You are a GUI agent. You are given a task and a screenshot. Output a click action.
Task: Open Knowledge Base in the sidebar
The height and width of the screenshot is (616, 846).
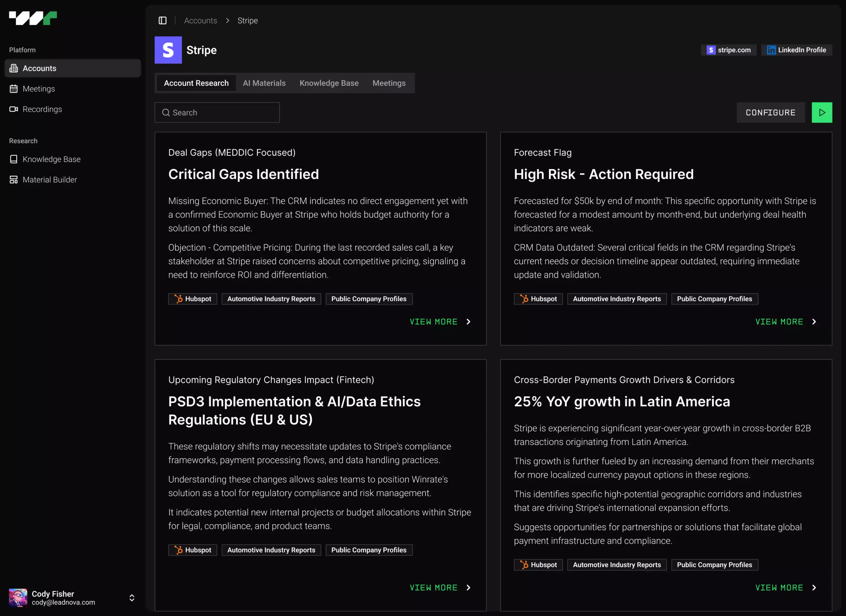coord(73,159)
